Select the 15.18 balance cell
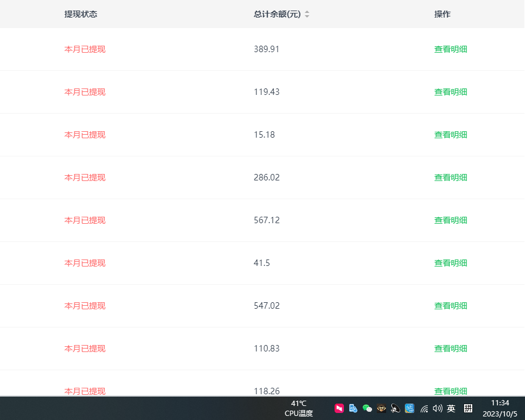This screenshot has height=420, width=525. coord(264,135)
